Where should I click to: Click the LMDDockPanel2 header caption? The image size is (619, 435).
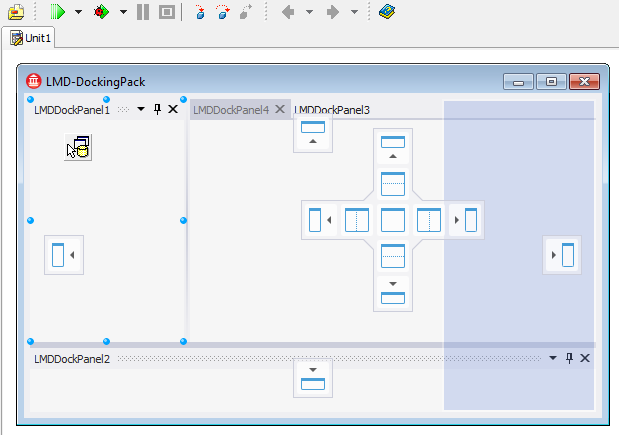pos(72,359)
